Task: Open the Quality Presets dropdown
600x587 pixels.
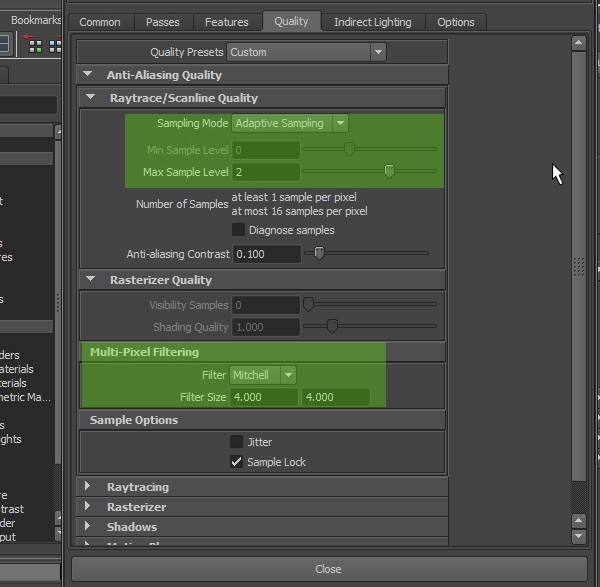Action: pos(307,52)
